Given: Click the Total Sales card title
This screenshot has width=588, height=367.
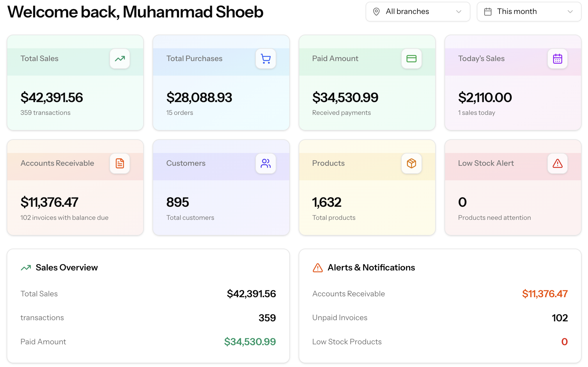Looking at the screenshot, I should (x=39, y=59).
